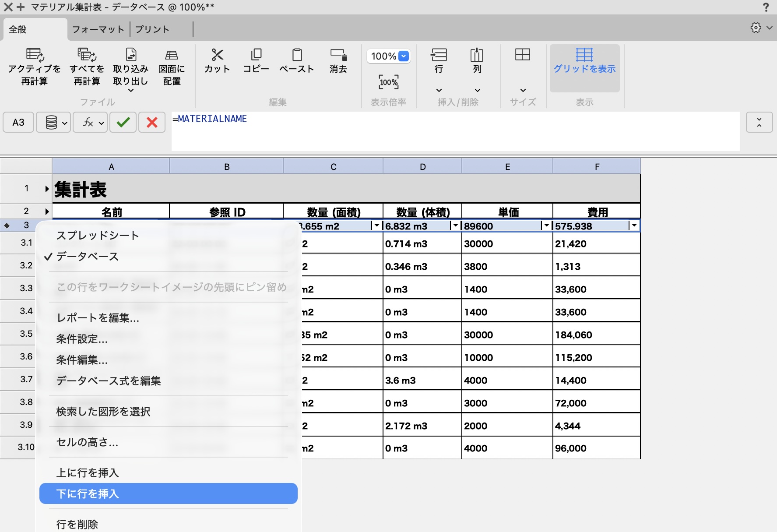Accept formula with green checkmark button
777x532 pixels.
point(123,122)
